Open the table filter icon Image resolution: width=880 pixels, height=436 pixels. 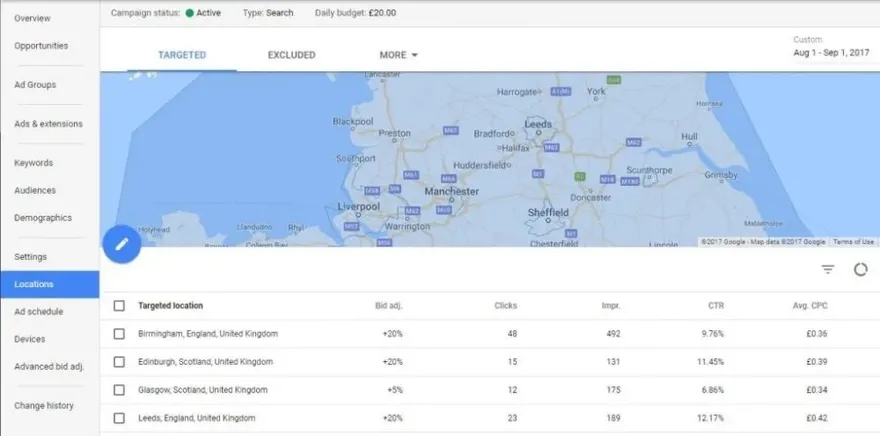tap(828, 269)
